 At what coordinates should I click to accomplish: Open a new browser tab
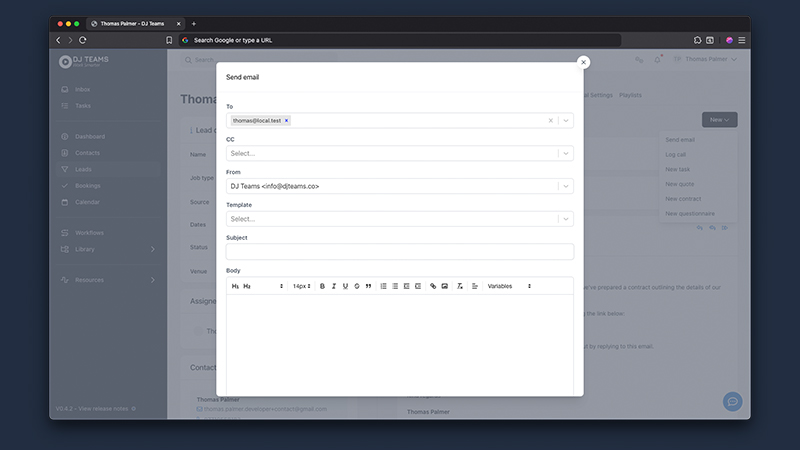click(x=194, y=23)
